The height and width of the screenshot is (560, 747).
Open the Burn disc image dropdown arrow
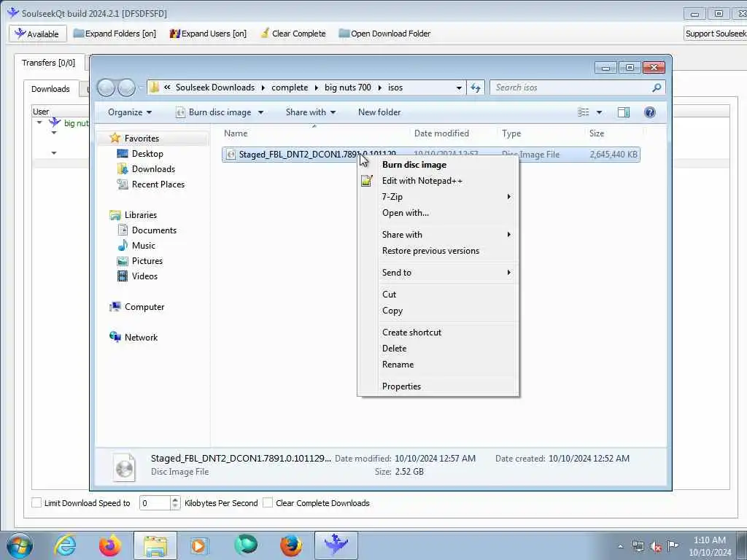(260, 112)
